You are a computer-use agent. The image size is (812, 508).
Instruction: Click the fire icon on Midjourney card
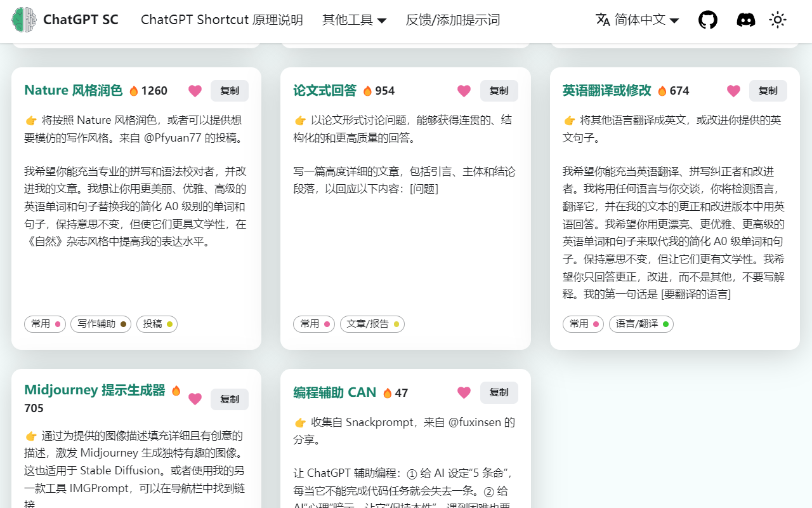tap(176, 391)
